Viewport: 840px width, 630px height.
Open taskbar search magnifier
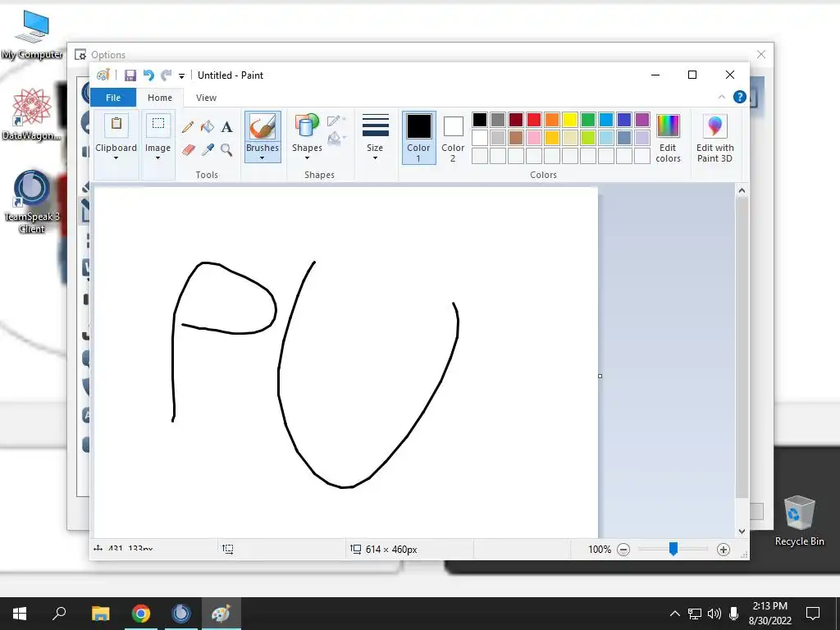click(59, 614)
